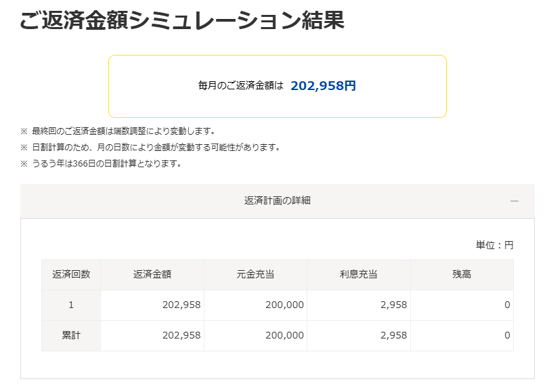549x392 pixels.
Task: Select the 元金充当 column header
Action: click(x=255, y=274)
